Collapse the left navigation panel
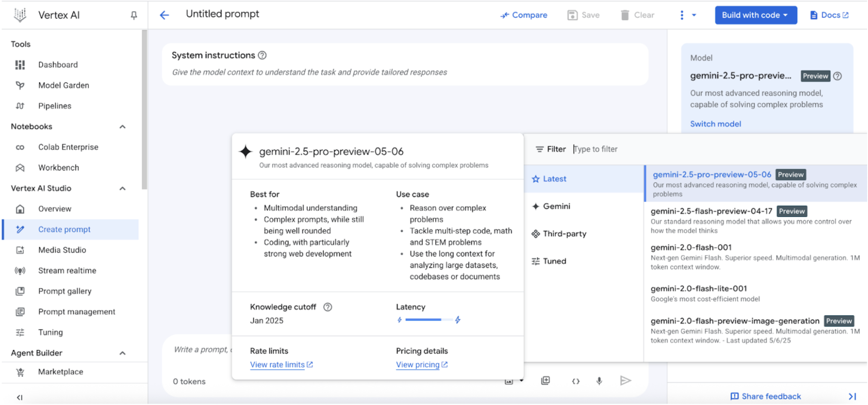Image resolution: width=868 pixels, height=405 pixels. (x=19, y=397)
